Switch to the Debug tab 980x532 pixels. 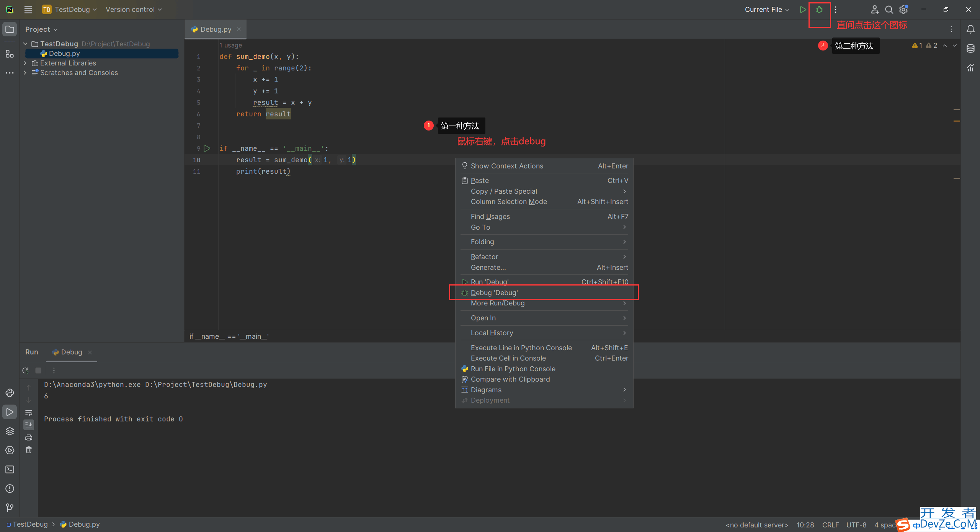70,352
